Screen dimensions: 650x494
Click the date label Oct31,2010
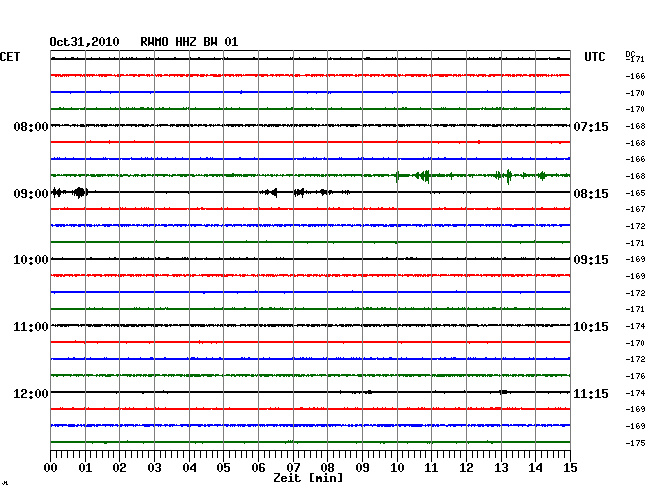[84, 42]
